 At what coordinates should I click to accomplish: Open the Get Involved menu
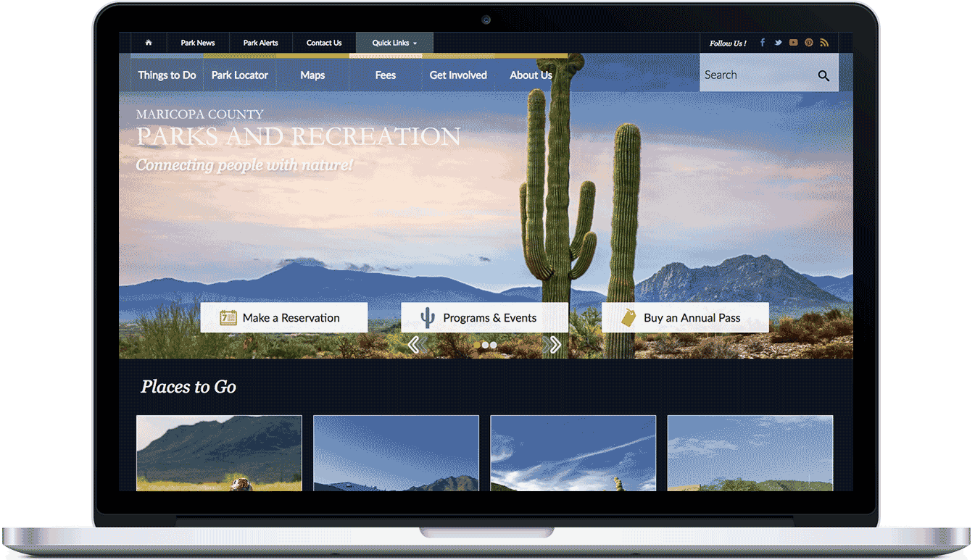click(x=458, y=75)
